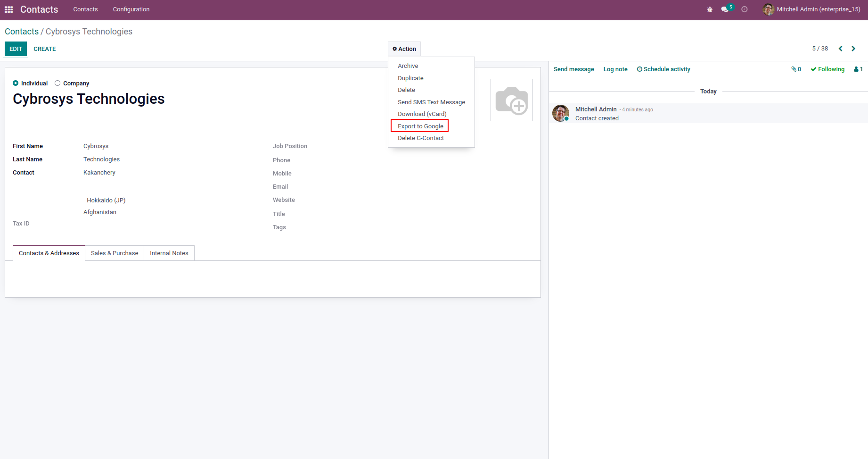The height and width of the screenshot is (459, 868).
Task: Click the EDIT button
Action: (16, 49)
